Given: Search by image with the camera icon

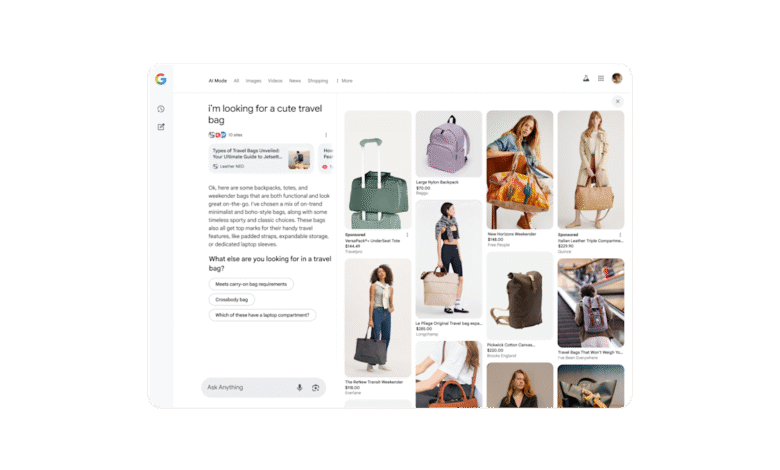Looking at the screenshot, I should click(x=315, y=387).
